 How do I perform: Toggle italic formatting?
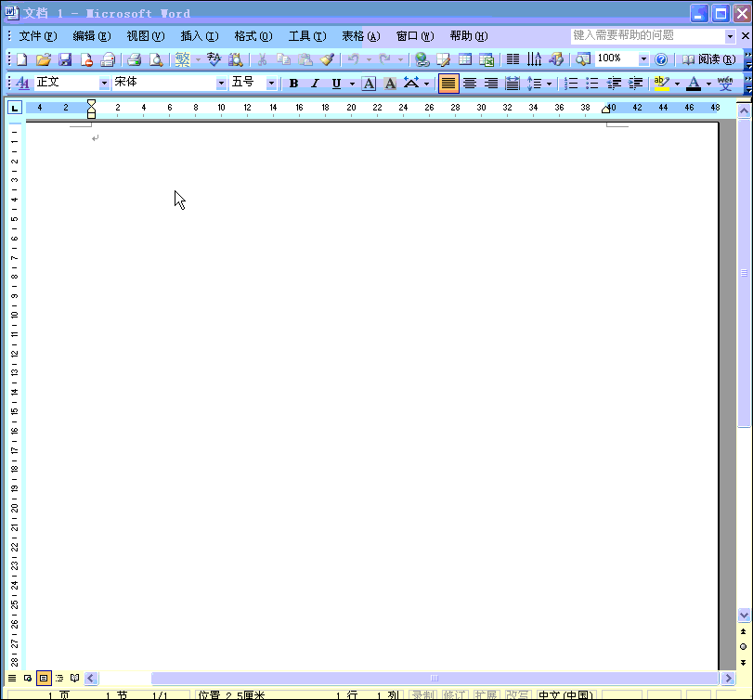click(x=315, y=84)
